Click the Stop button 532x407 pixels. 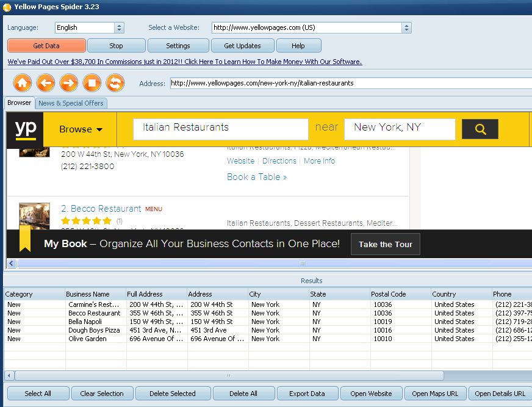[x=116, y=46]
